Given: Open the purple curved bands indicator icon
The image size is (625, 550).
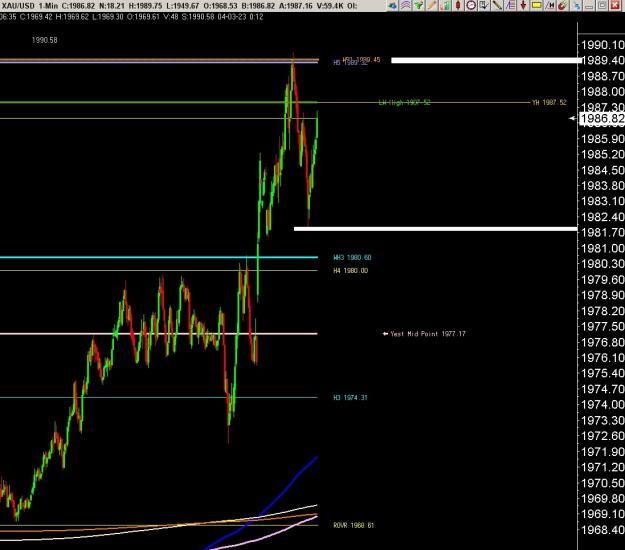Looking at the screenshot, I should point(406,6).
